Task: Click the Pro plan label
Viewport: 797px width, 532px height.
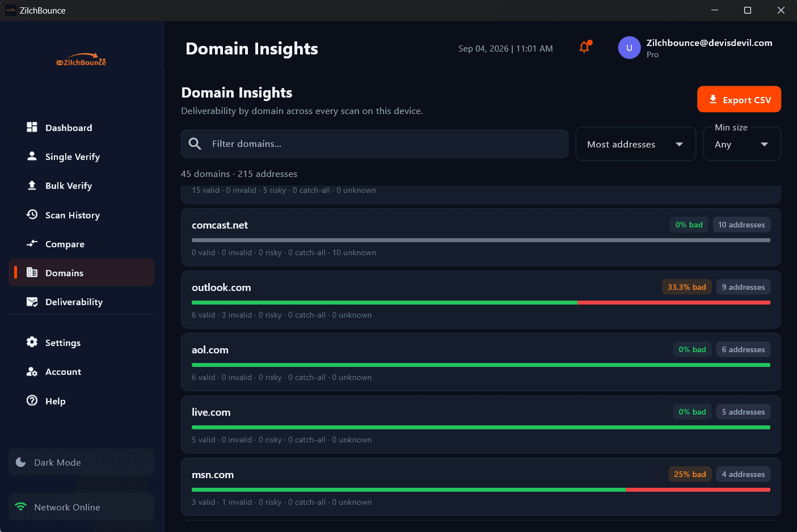Action: [x=652, y=54]
